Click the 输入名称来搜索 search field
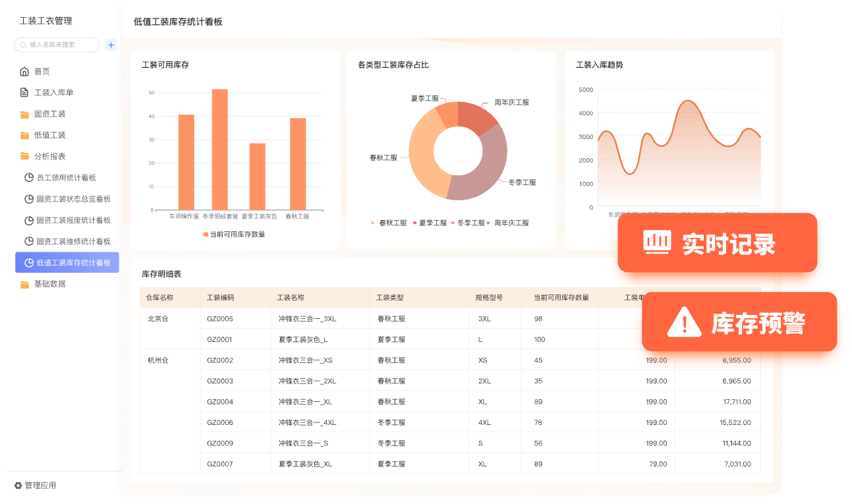Image resolution: width=852 pixels, height=504 pixels. [59, 45]
